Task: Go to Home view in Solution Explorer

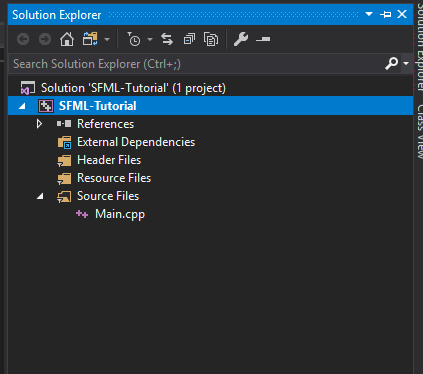Action: [67, 39]
